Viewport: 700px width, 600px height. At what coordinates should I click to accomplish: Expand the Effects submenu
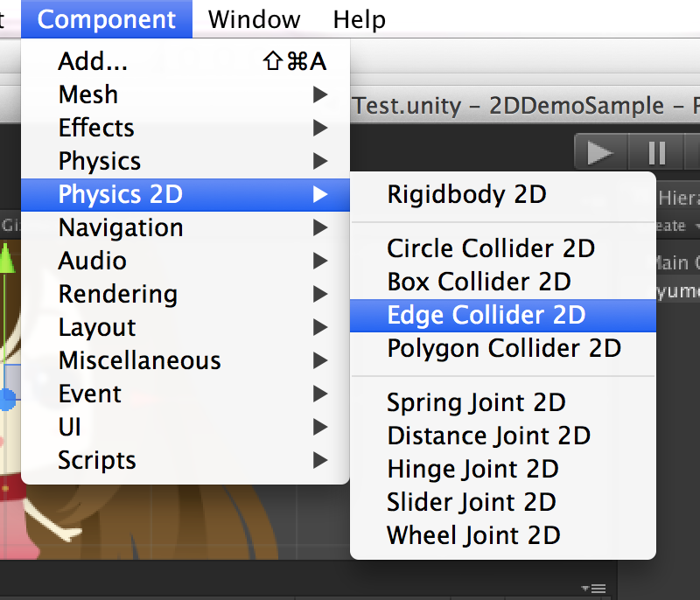point(96,128)
